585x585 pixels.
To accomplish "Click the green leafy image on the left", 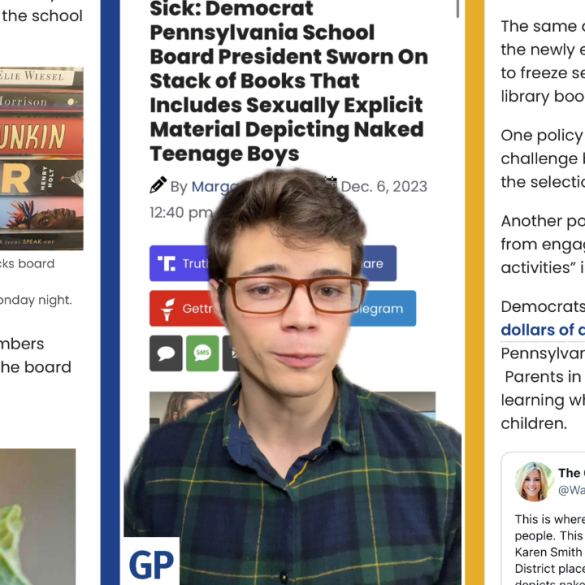I will click(37, 517).
